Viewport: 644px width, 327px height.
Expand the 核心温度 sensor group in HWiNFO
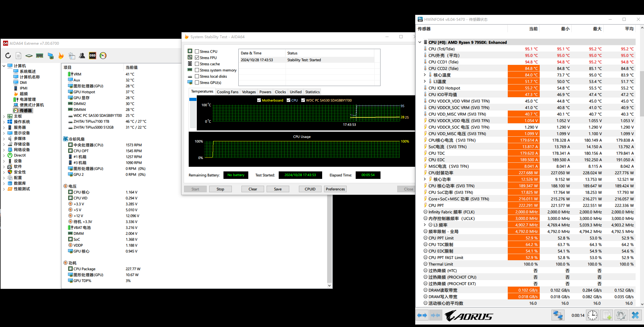[x=425, y=75]
